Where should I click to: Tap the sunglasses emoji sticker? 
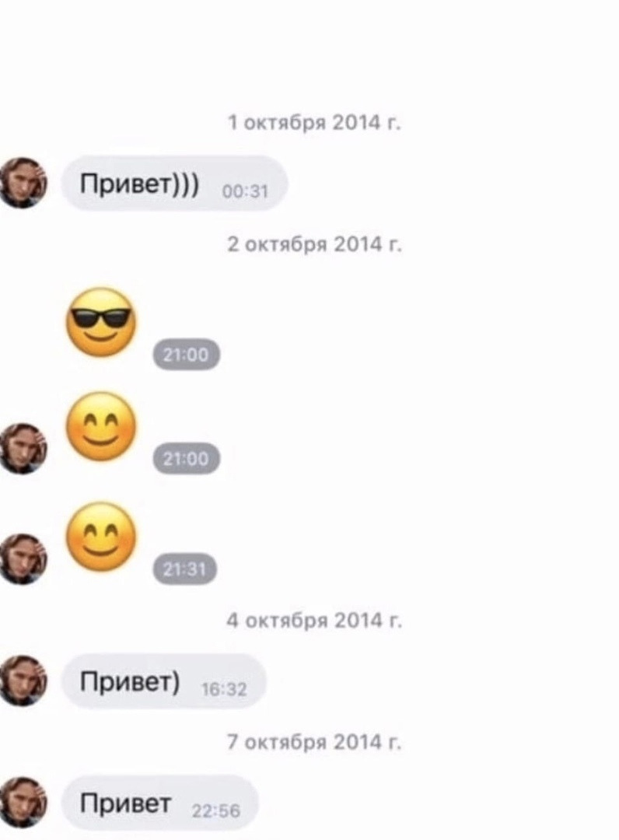click(101, 322)
